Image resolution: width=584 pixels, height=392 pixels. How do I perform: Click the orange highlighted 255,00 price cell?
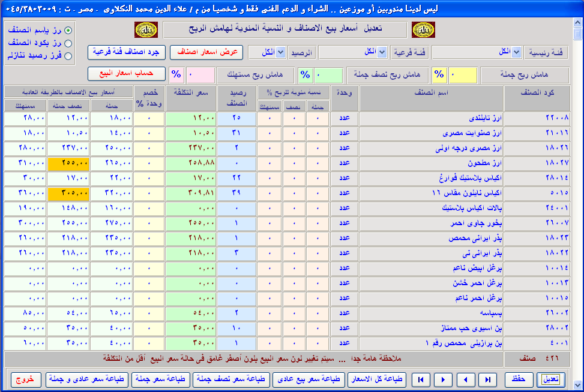68,163
